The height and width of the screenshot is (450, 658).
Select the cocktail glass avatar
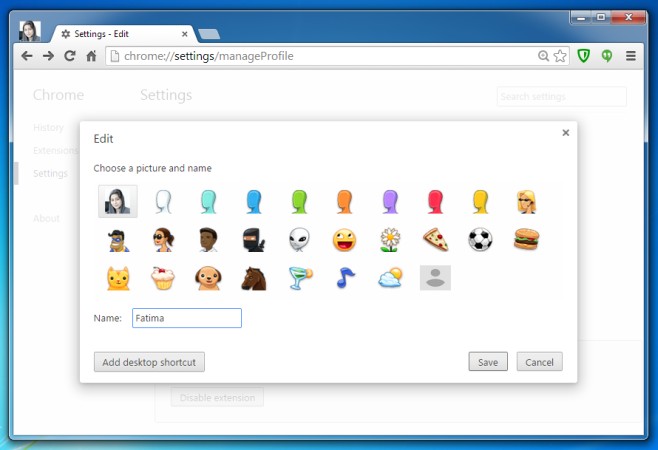tap(300, 278)
